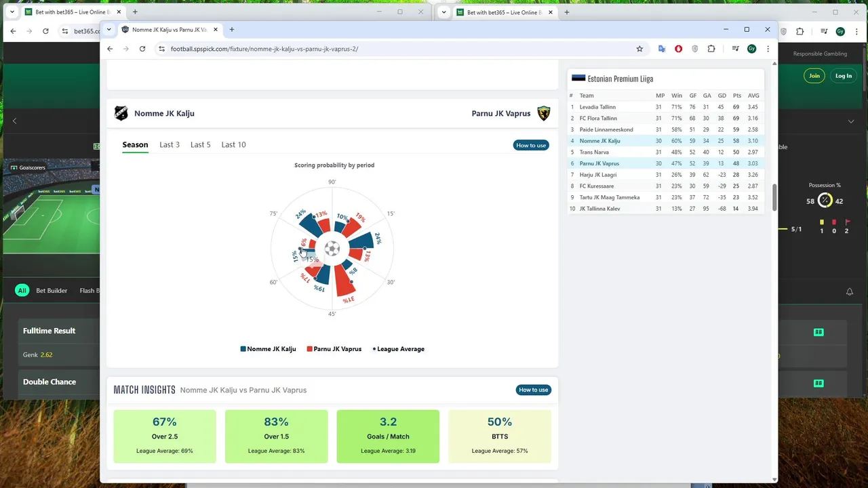
Task: Click How to use in Match Insights
Action: 534,390
